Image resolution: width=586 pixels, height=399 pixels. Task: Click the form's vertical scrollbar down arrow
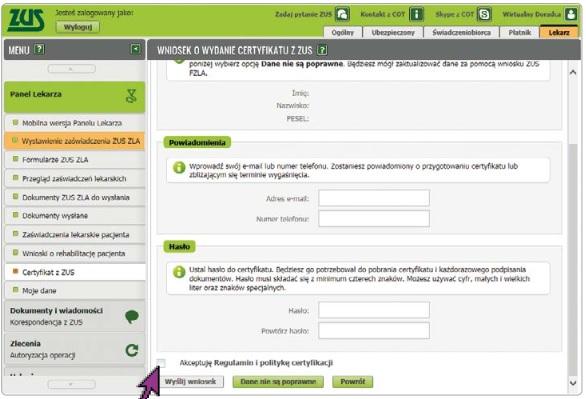[573, 382]
